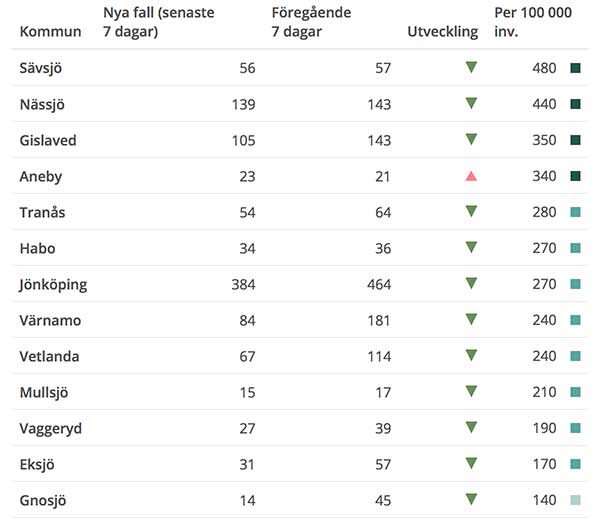Select the Vaggeryd municipality name
This screenshot has width=607, height=528.
click(x=51, y=429)
